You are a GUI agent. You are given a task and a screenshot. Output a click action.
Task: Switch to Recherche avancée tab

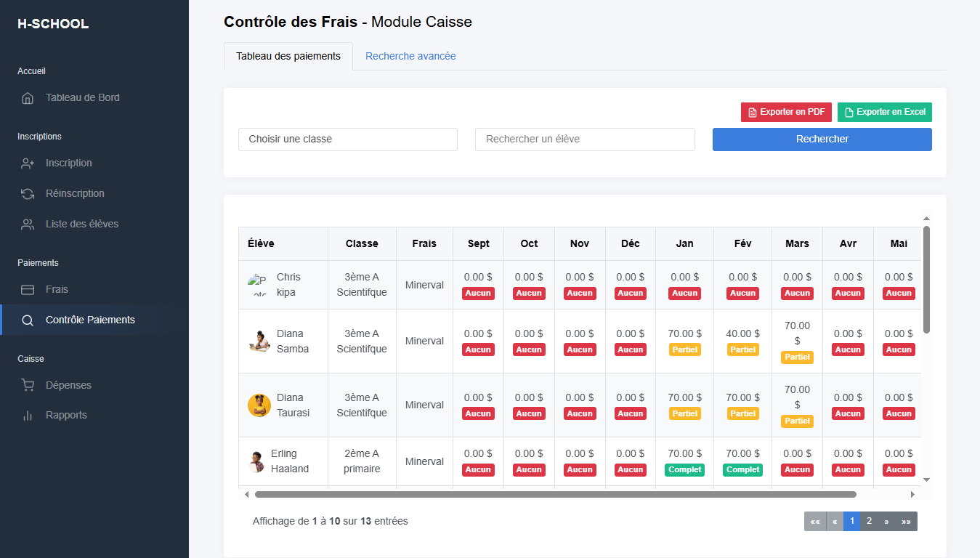point(410,56)
